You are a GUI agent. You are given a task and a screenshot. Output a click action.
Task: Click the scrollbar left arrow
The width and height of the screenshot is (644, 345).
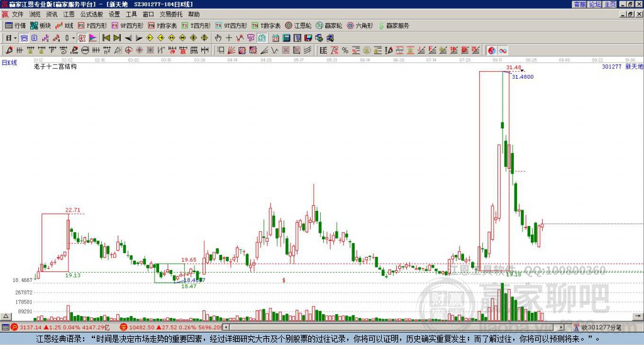[x=226, y=327]
